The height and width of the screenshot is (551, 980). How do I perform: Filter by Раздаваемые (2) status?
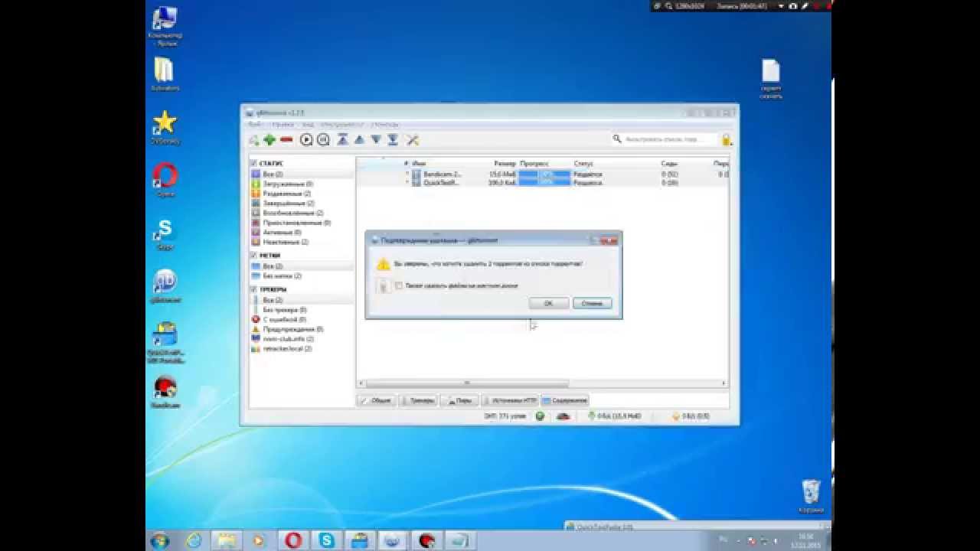pos(287,194)
